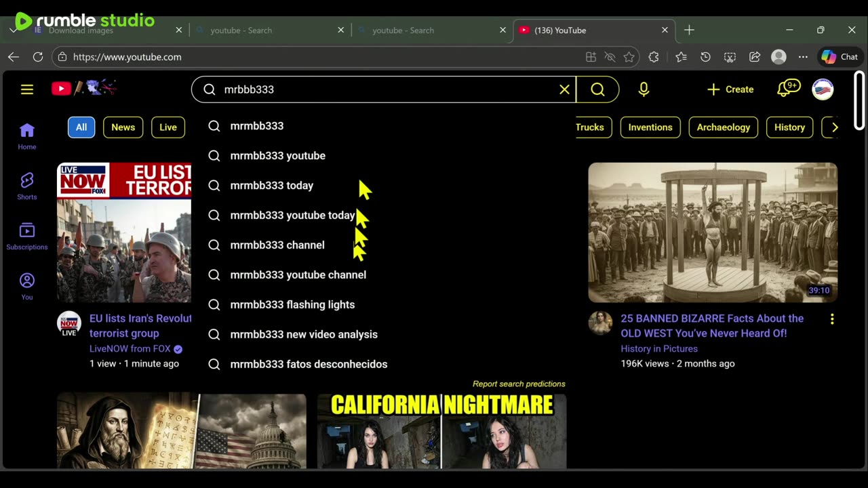Open options menu for Old West video
The width and height of the screenshot is (868, 488).
click(832, 319)
